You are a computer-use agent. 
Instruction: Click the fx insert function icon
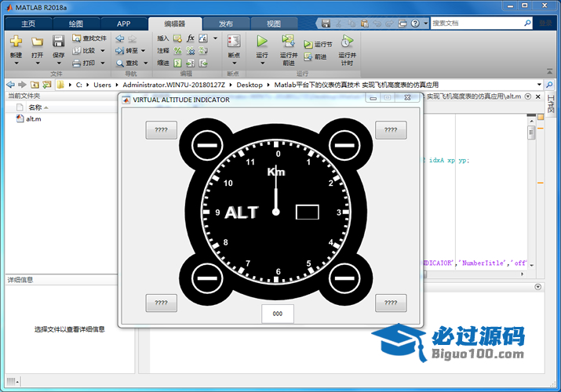click(x=191, y=38)
